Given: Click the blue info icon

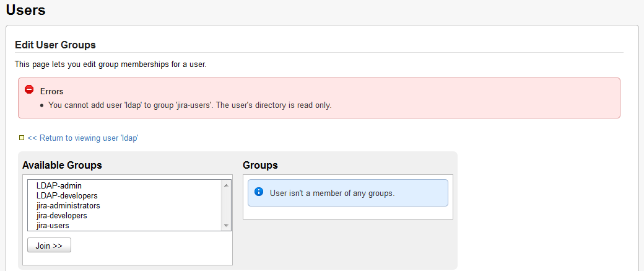Looking at the screenshot, I should point(259,192).
